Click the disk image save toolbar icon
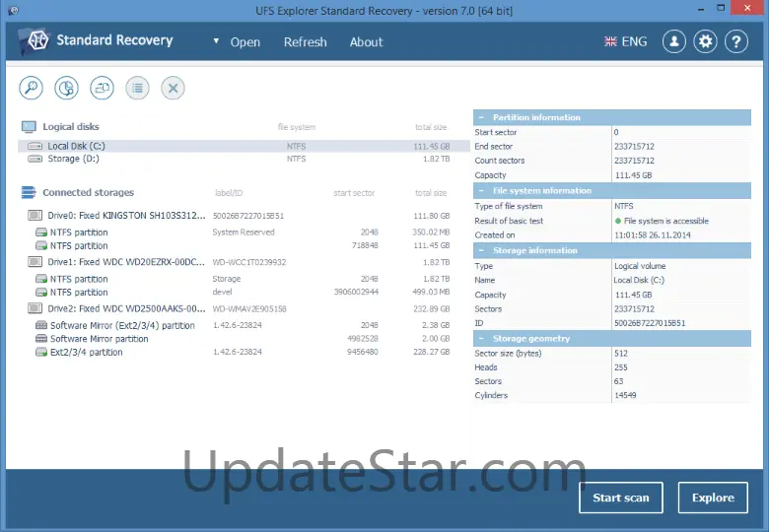The height and width of the screenshot is (532, 769). pyautogui.click(x=102, y=89)
